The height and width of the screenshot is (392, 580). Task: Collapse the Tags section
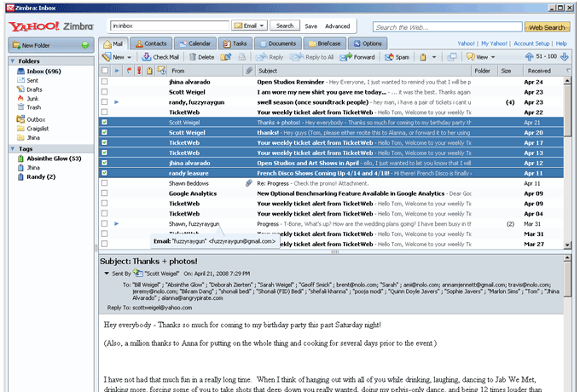13,148
